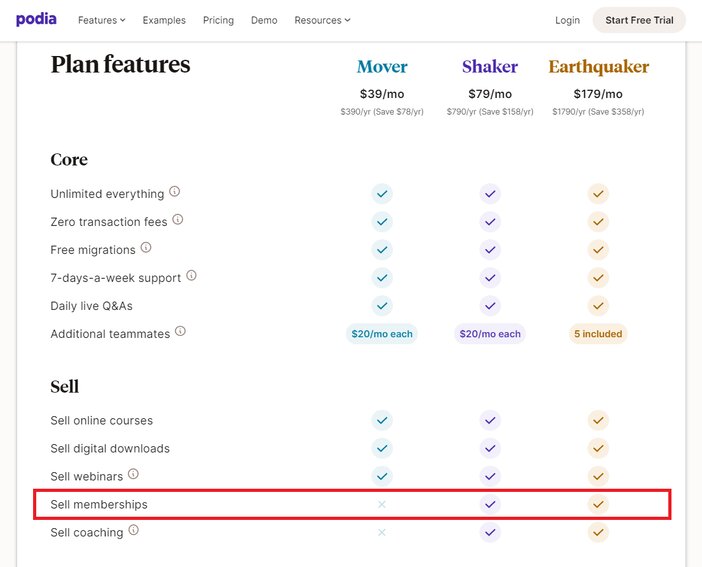Click the Login link
702x567 pixels.
pyautogui.click(x=567, y=20)
